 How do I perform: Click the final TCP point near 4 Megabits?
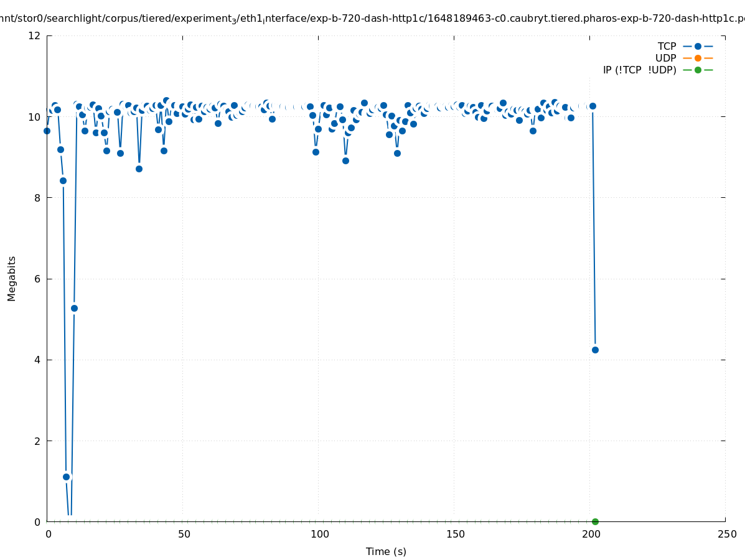click(595, 350)
